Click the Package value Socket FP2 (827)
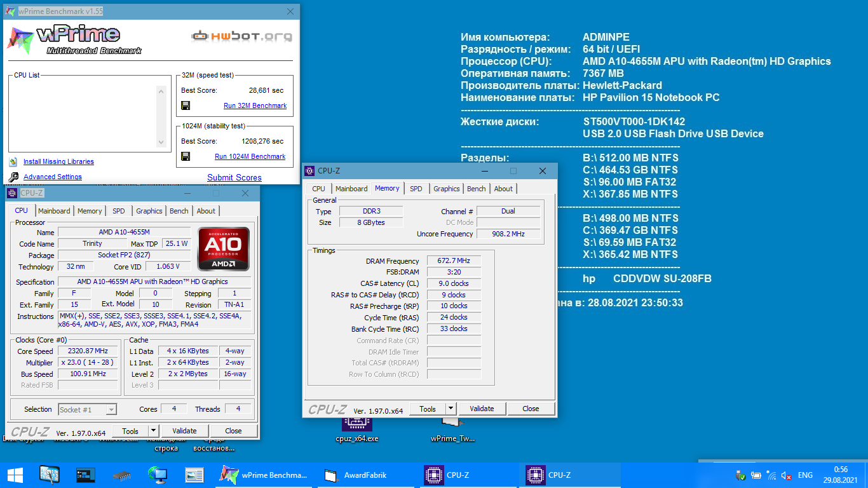868x488 pixels. click(125, 255)
